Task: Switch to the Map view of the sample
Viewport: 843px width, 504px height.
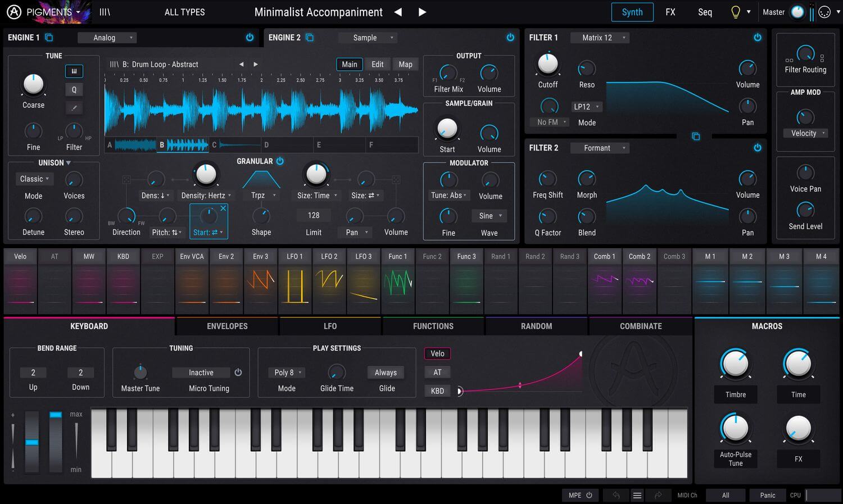Action: click(405, 64)
